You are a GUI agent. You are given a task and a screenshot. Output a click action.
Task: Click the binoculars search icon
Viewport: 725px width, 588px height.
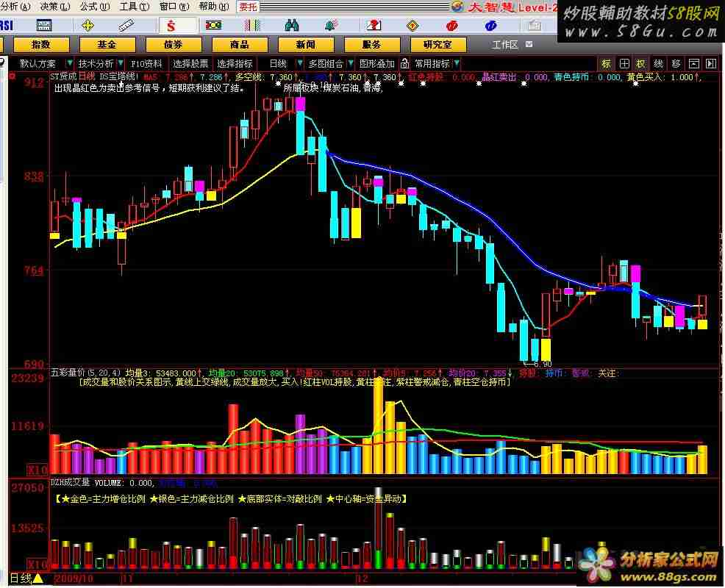[x=293, y=26]
